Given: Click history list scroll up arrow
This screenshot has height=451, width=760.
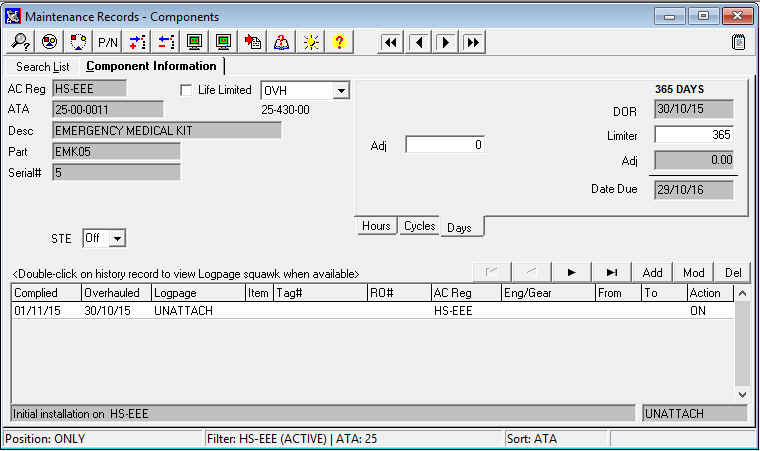Looking at the screenshot, I should pyautogui.click(x=742, y=293).
